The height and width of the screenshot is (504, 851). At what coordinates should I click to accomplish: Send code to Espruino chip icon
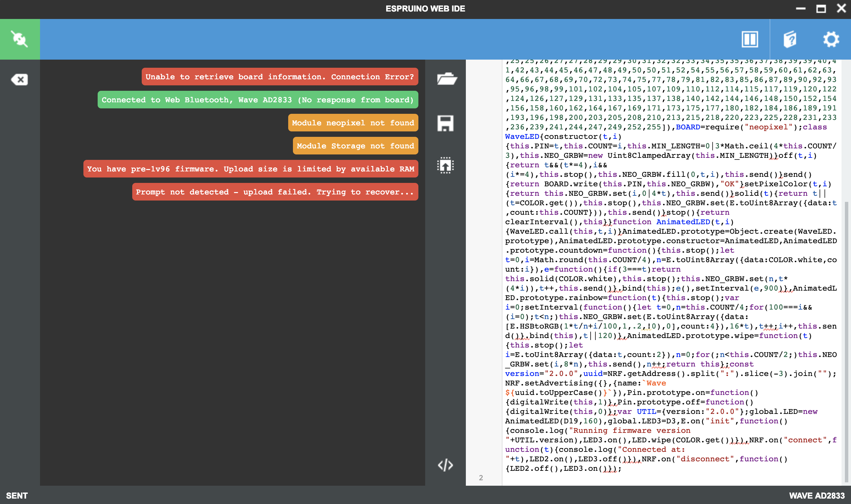click(x=445, y=165)
